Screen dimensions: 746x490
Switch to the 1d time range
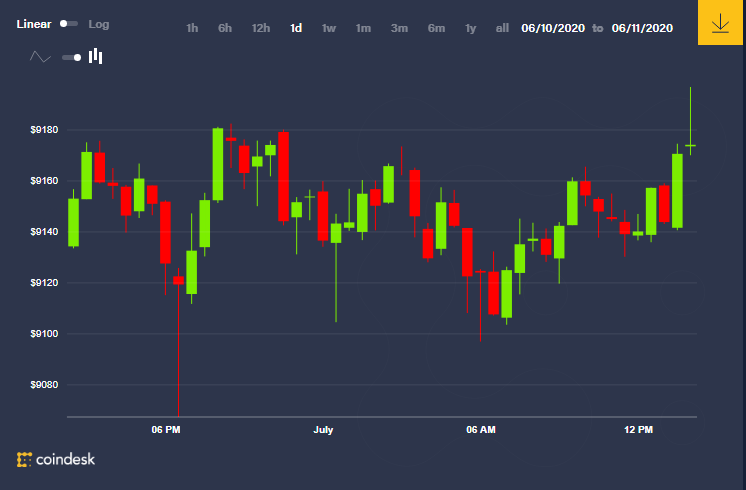pyautogui.click(x=296, y=28)
